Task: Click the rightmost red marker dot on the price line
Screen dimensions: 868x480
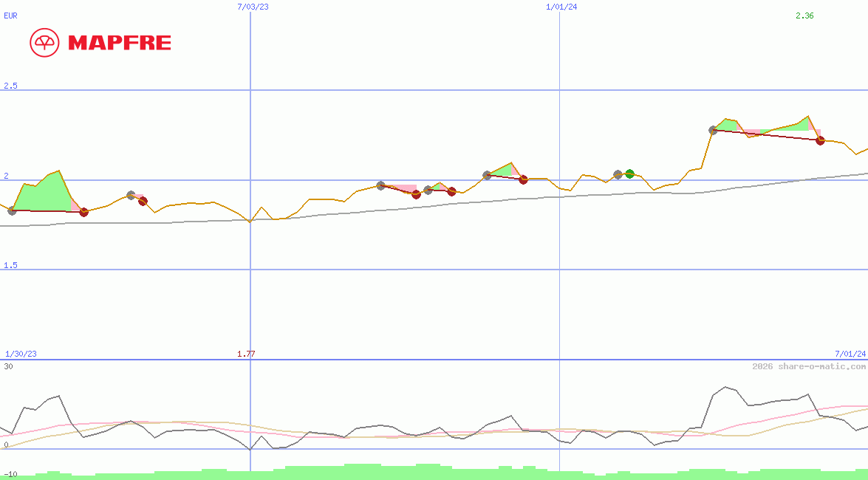Action: [x=820, y=140]
